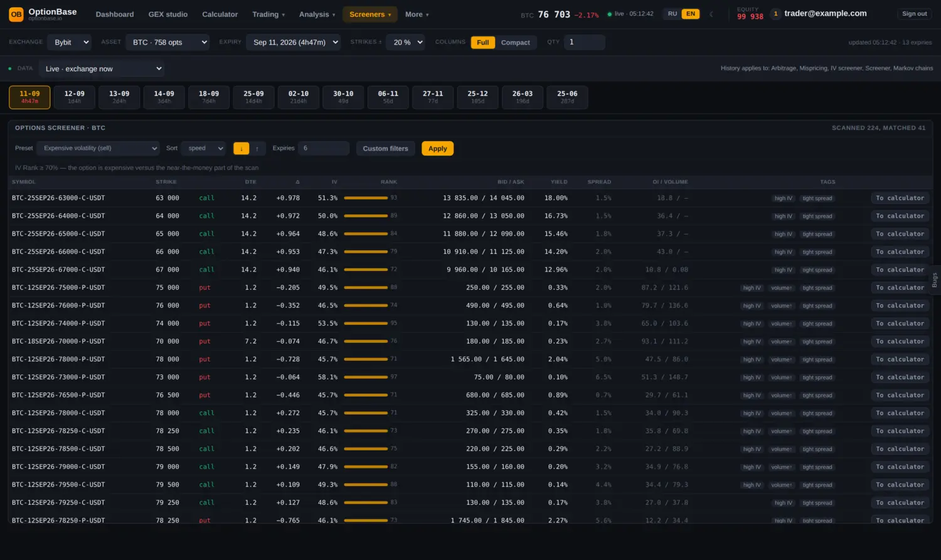Go to the Dashboard page
This screenshot has width=941, height=560.
(x=115, y=14)
